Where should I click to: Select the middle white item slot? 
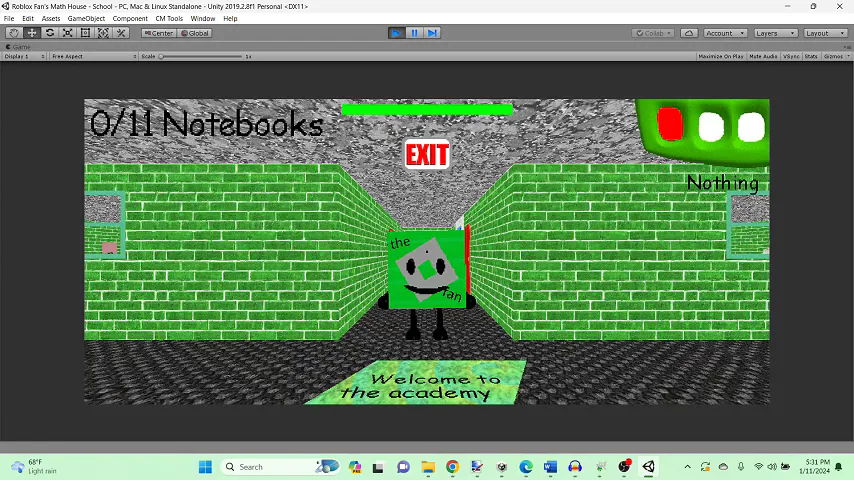(x=711, y=127)
